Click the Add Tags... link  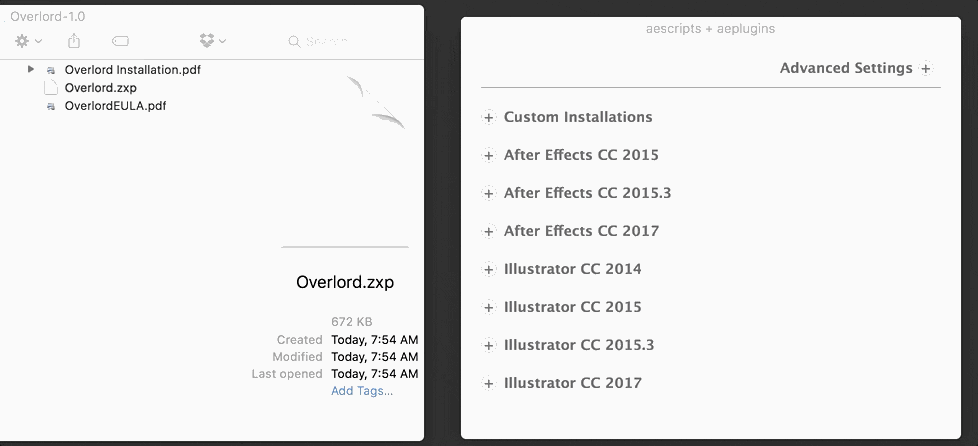(362, 391)
